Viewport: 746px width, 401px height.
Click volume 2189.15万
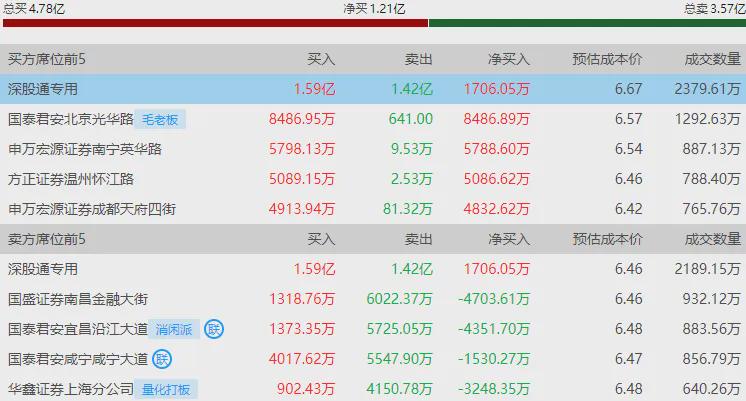tap(707, 269)
